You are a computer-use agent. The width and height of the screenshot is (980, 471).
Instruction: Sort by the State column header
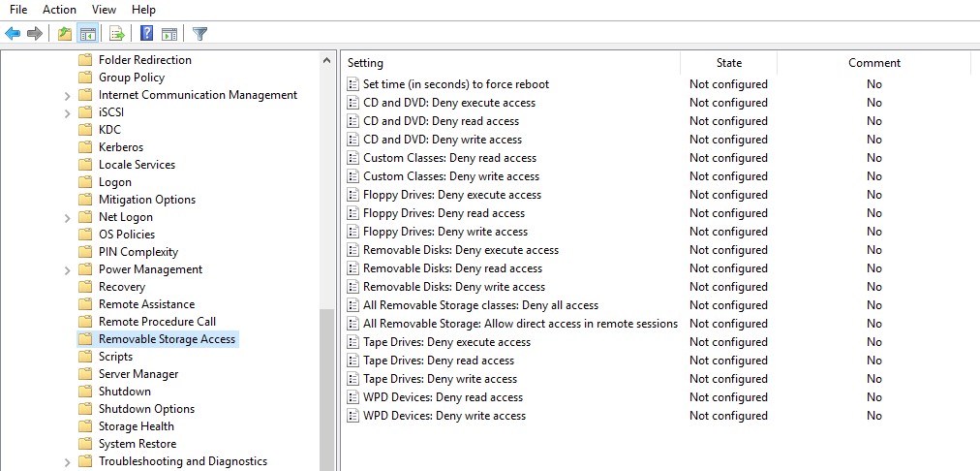(728, 63)
